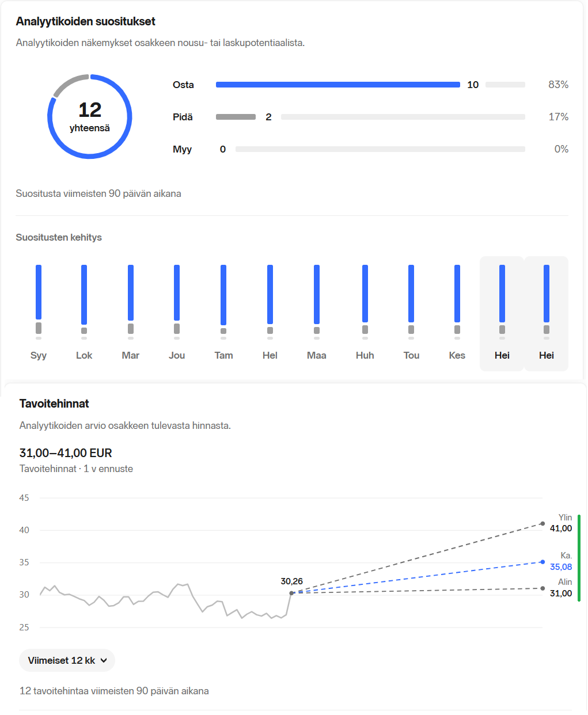Click the blue Osta progress bar
Viewport: 588px width, 715px height.
pos(338,85)
